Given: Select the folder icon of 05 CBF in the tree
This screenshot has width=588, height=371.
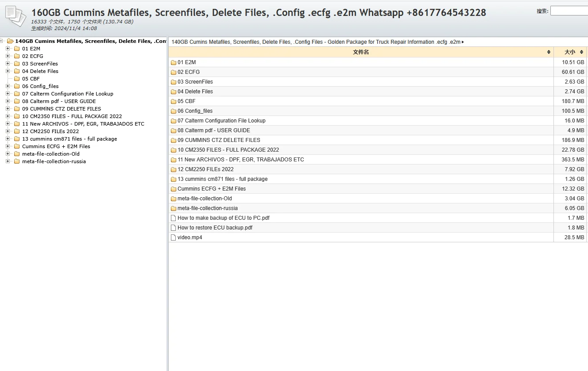Looking at the screenshot, I should pos(17,79).
